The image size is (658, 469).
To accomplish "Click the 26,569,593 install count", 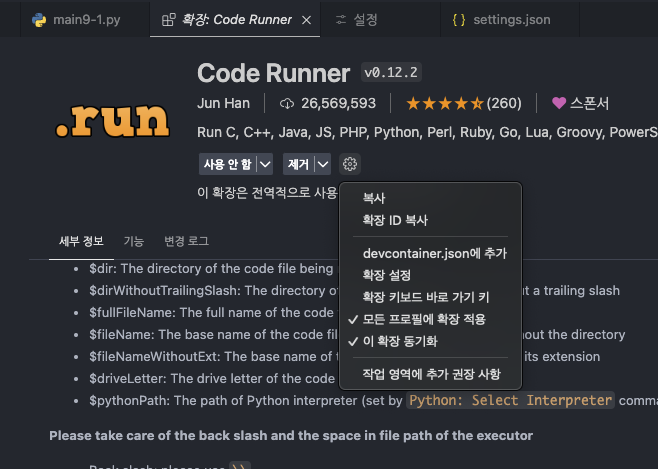I will [338, 103].
